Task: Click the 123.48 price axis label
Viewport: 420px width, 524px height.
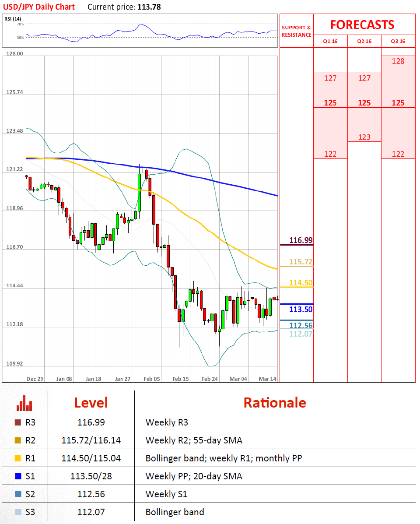Action: coord(15,130)
